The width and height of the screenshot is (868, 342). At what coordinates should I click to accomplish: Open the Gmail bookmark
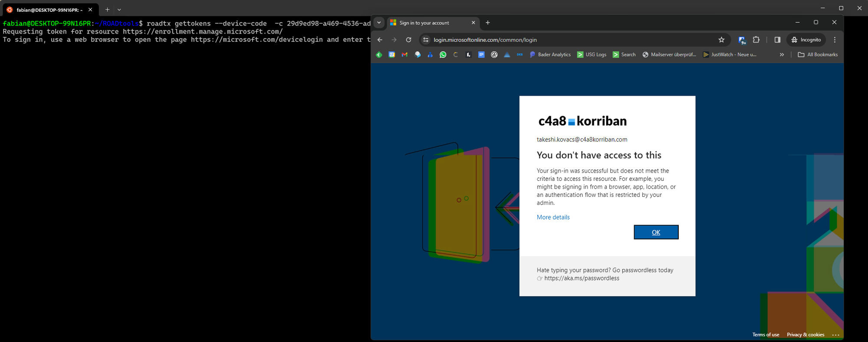[404, 54]
